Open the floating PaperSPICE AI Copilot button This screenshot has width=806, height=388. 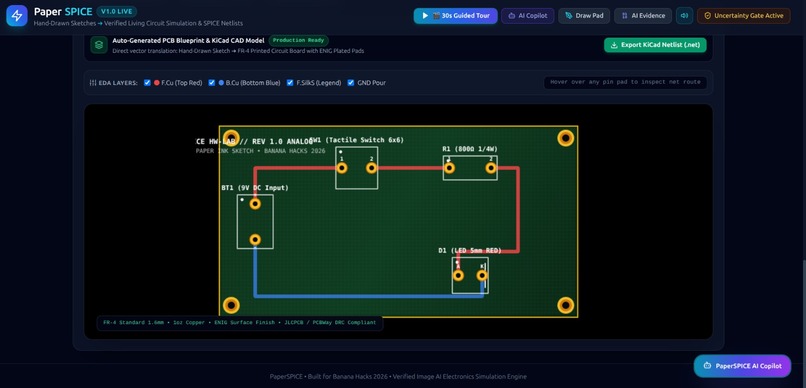point(742,366)
